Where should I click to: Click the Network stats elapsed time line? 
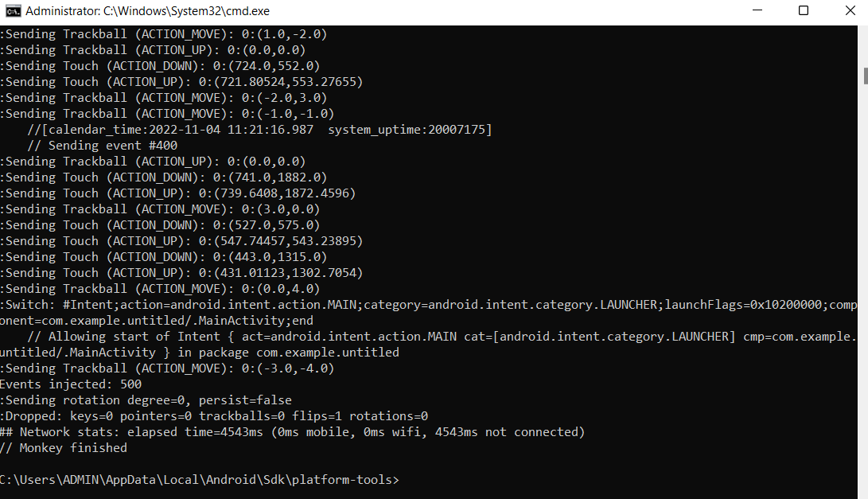point(293,431)
